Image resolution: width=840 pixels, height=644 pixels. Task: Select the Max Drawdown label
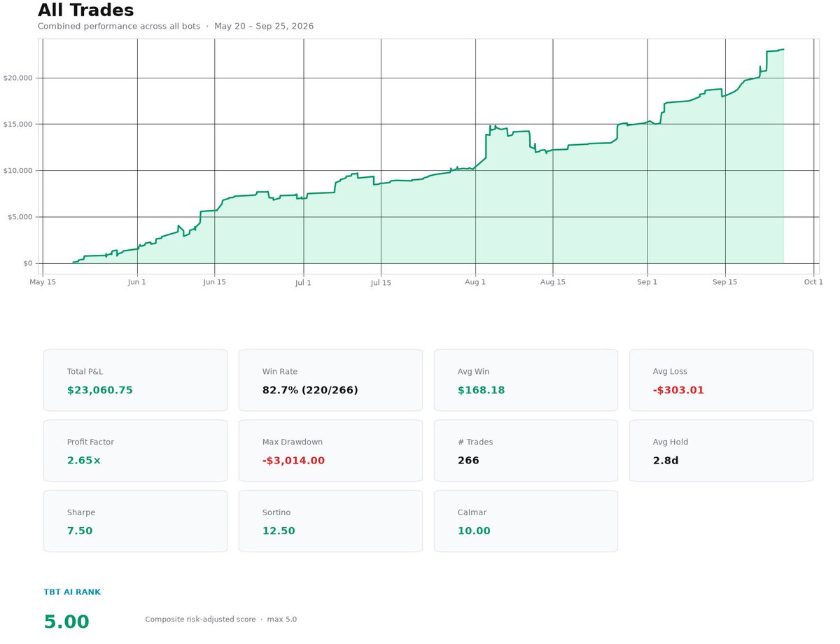click(x=293, y=442)
